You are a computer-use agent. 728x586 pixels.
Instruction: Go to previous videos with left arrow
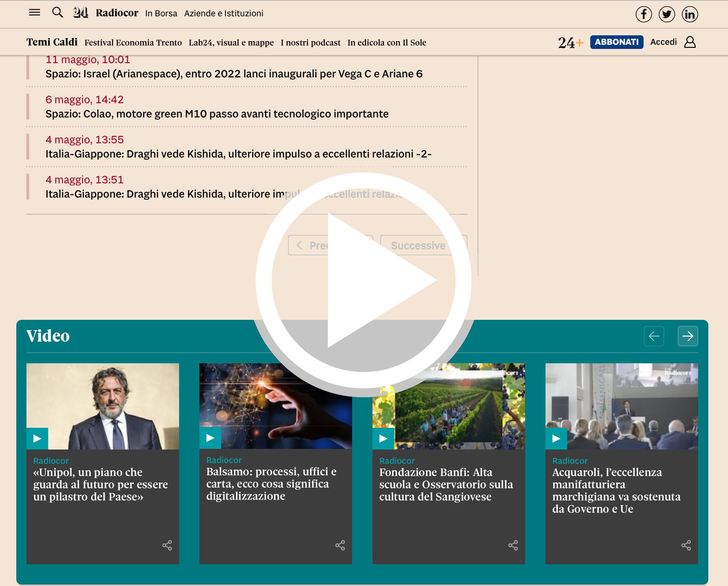coord(654,336)
